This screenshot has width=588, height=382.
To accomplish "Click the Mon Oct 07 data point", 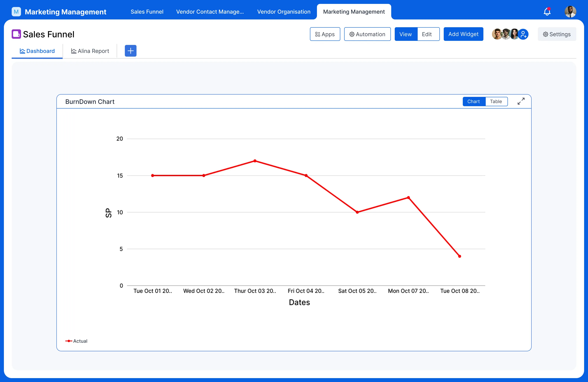I will [x=408, y=197].
